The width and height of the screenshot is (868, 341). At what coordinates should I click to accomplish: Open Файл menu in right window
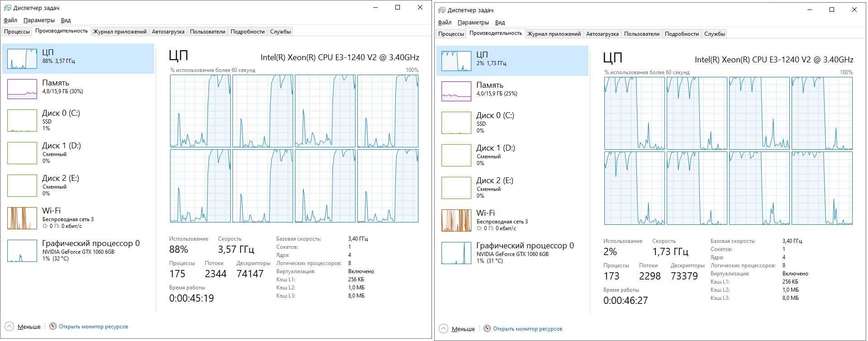click(x=445, y=22)
